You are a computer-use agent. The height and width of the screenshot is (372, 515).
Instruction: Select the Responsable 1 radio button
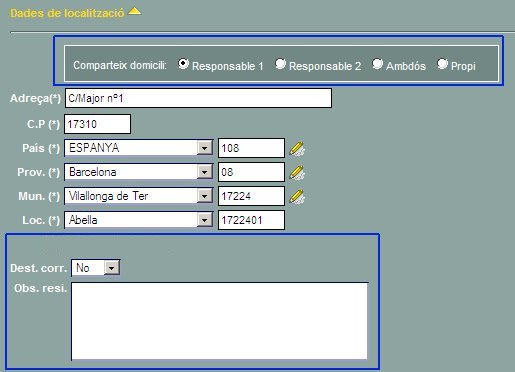183,64
